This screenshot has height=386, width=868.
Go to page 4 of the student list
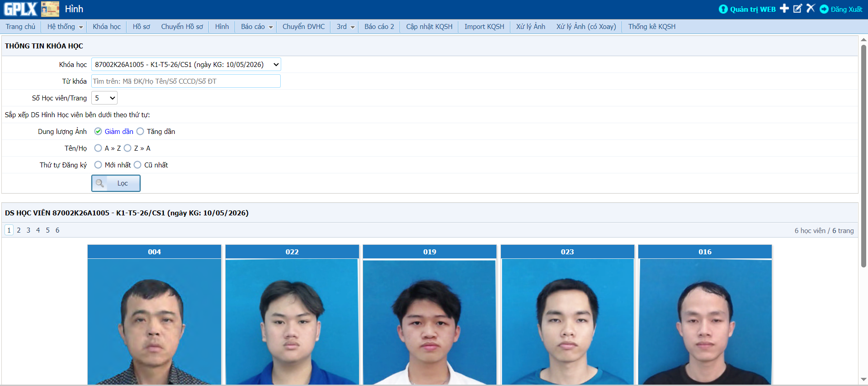(38, 230)
